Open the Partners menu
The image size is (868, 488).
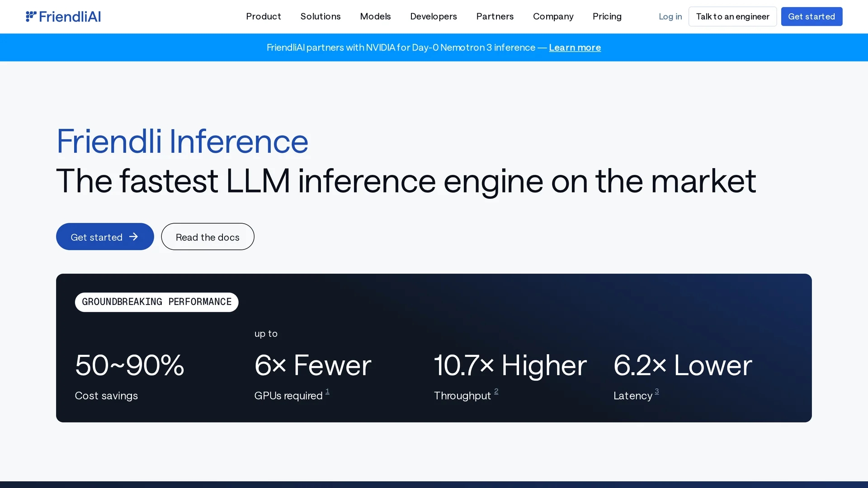[x=495, y=17]
